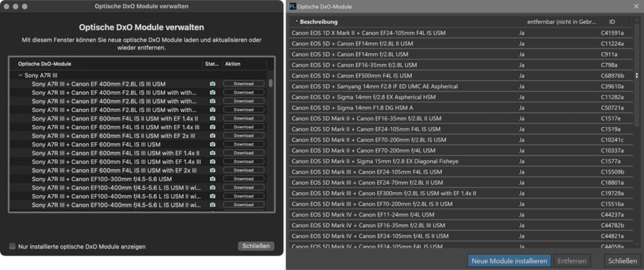Click the Entfernen button
This screenshot has height=270, width=644.
(572, 261)
